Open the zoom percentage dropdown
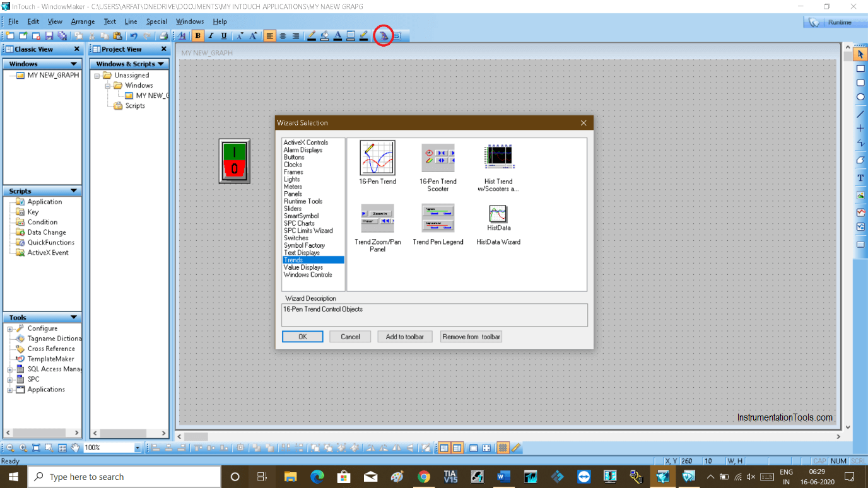868x488 pixels. point(138,448)
